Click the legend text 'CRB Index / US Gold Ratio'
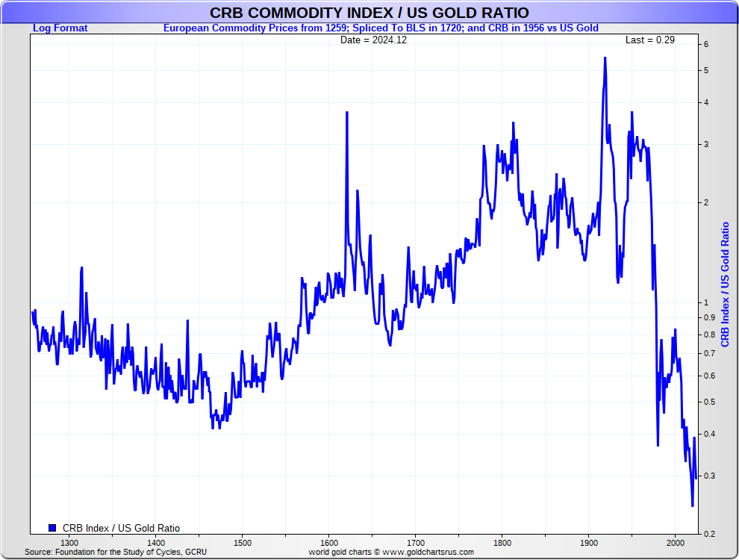739x560 pixels. click(x=121, y=529)
